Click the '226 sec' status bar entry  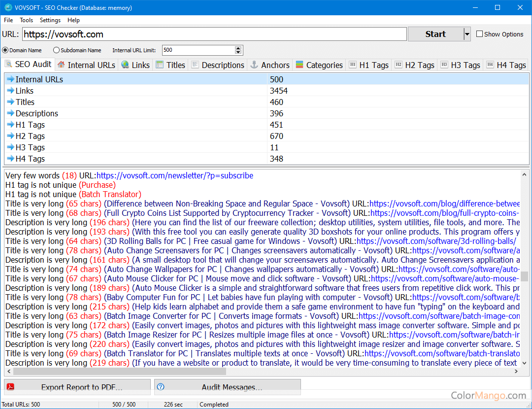pyautogui.click(x=173, y=404)
